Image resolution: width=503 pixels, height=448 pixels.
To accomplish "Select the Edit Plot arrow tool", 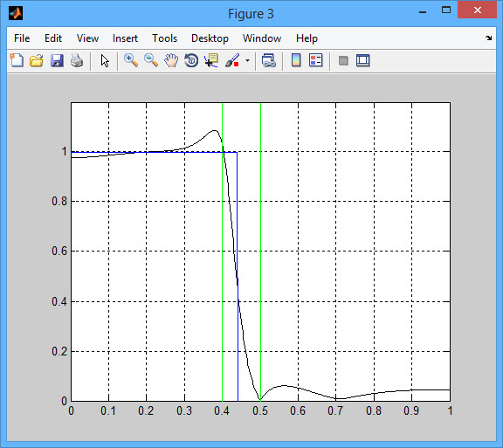I will (x=105, y=60).
